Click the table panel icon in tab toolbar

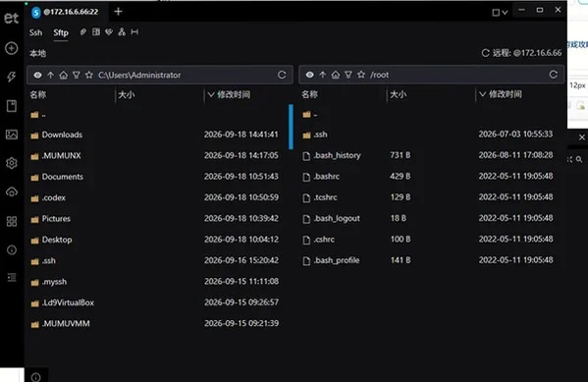pos(96,31)
